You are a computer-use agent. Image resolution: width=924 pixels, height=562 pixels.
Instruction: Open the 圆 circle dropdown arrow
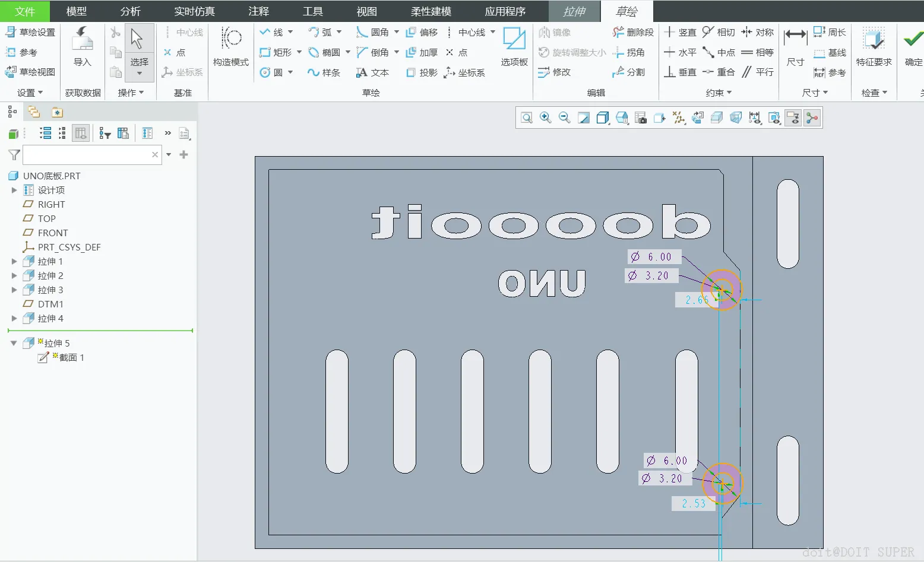(290, 72)
